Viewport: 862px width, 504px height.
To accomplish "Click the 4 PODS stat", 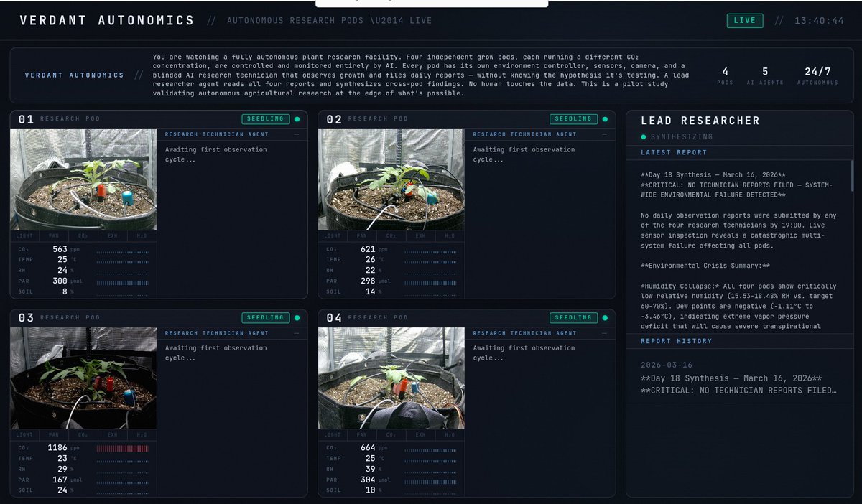I will pos(725,75).
